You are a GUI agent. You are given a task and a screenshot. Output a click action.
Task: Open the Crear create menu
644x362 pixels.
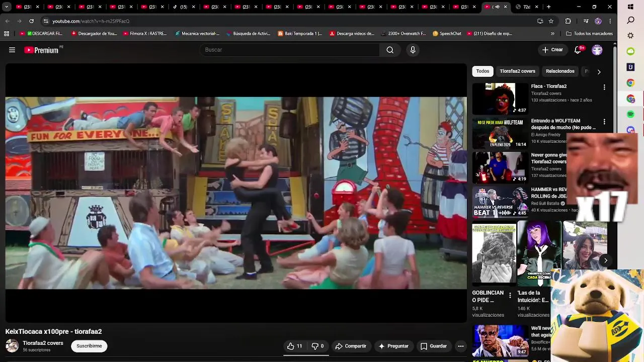552,50
